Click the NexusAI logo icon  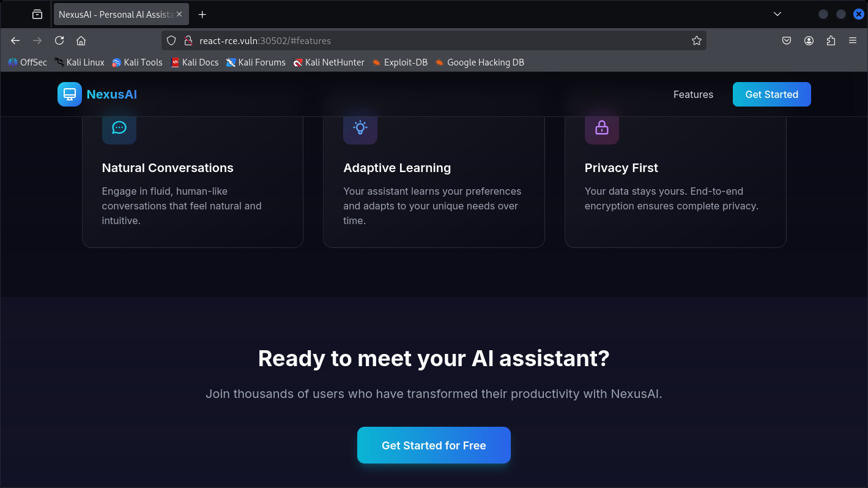[x=70, y=94]
